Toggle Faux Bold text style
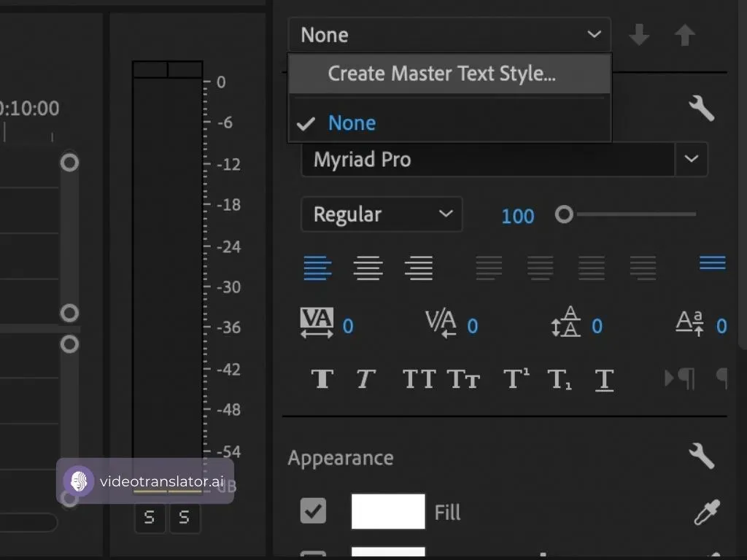 pyautogui.click(x=322, y=379)
